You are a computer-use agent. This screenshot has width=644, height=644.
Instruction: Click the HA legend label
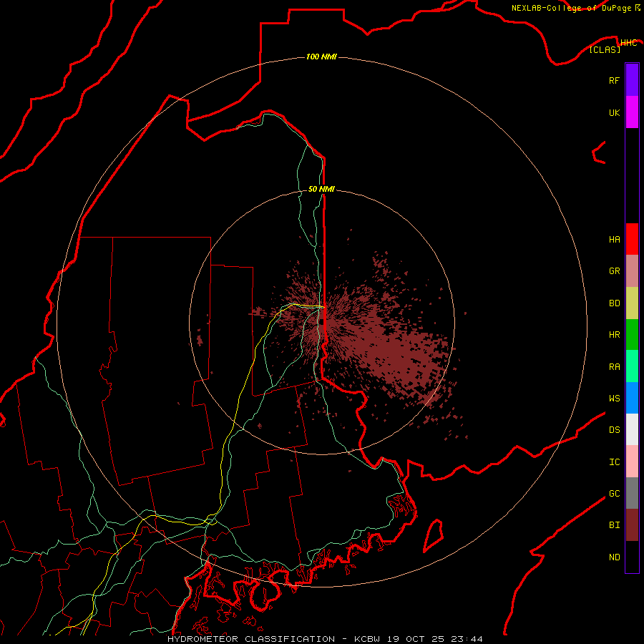click(614, 239)
